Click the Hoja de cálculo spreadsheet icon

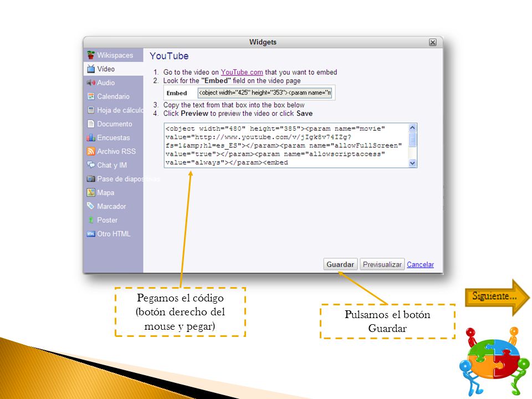pos(90,110)
